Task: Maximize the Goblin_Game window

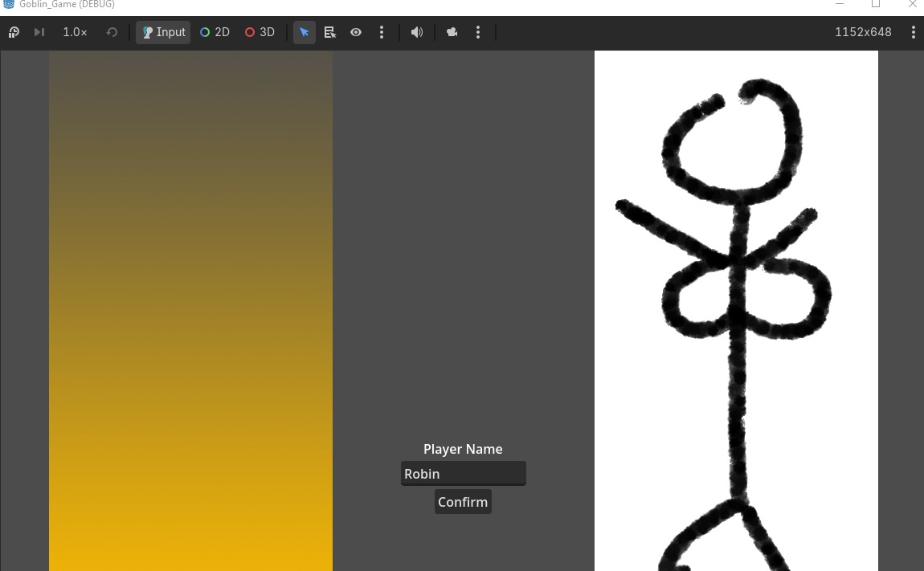Action: (876, 4)
